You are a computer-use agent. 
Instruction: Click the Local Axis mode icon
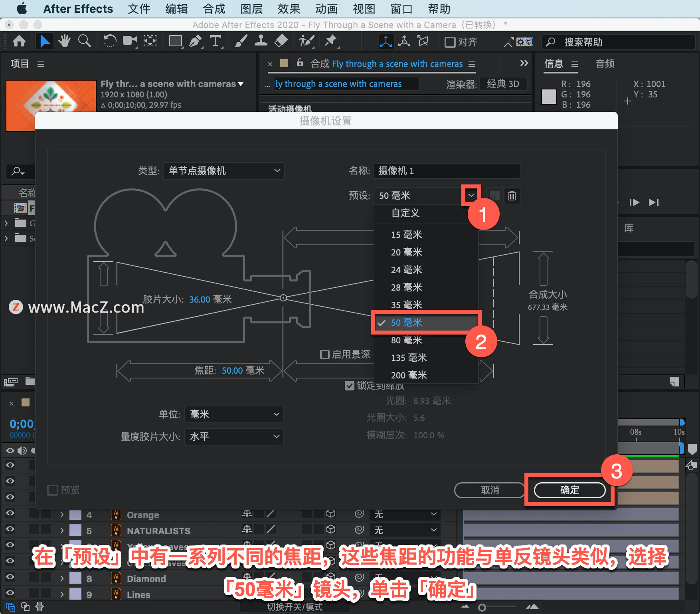click(386, 42)
